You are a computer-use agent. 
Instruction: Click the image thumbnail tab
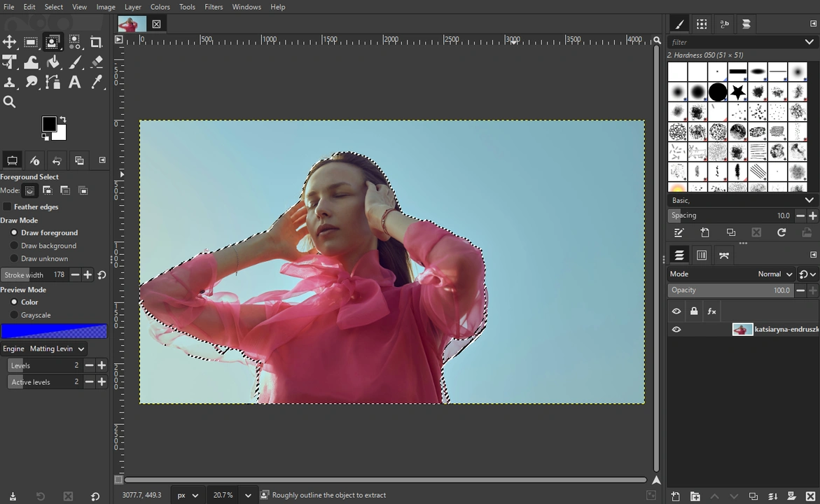pos(132,24)
